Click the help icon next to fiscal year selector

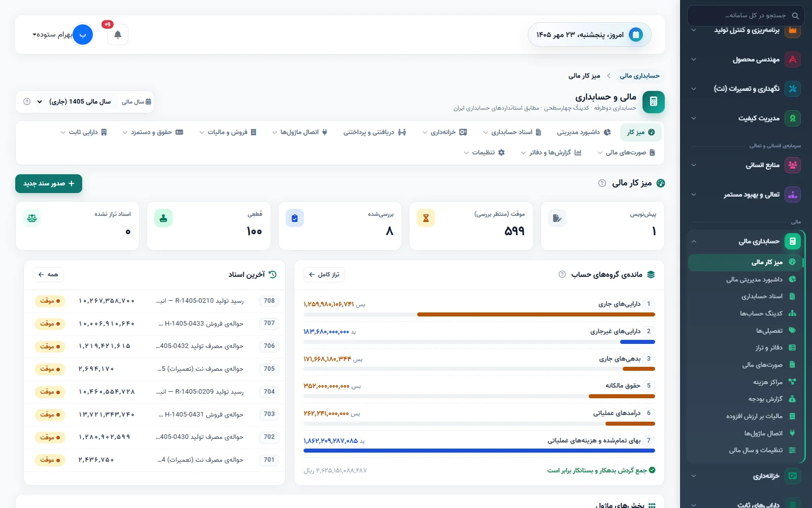(x=27, y=102)
